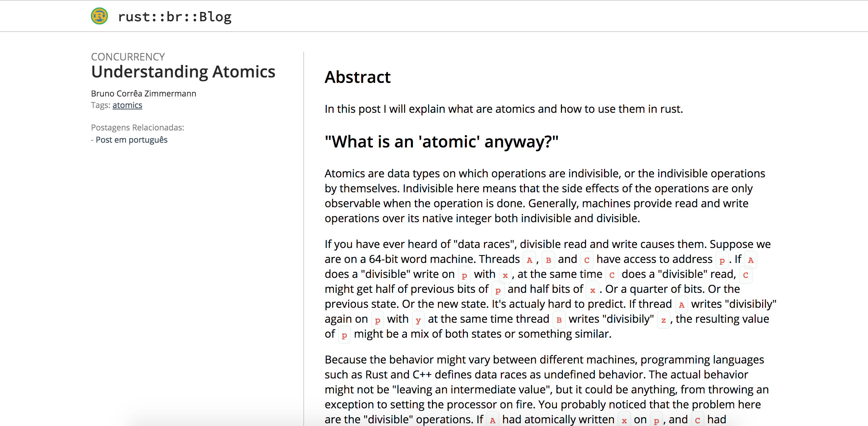Click the "What is an 'atomic' anyway?" heading

(441, 142)
